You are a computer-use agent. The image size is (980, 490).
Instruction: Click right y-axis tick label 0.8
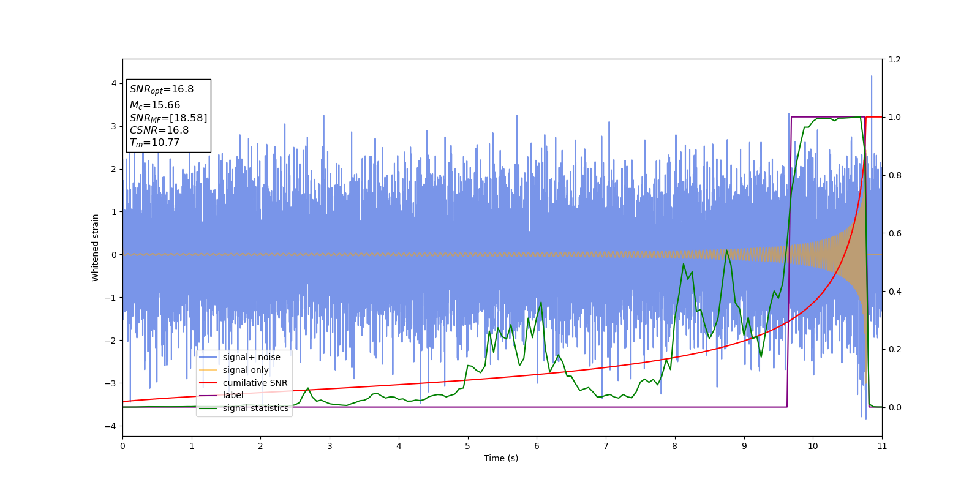click(895, 175)
